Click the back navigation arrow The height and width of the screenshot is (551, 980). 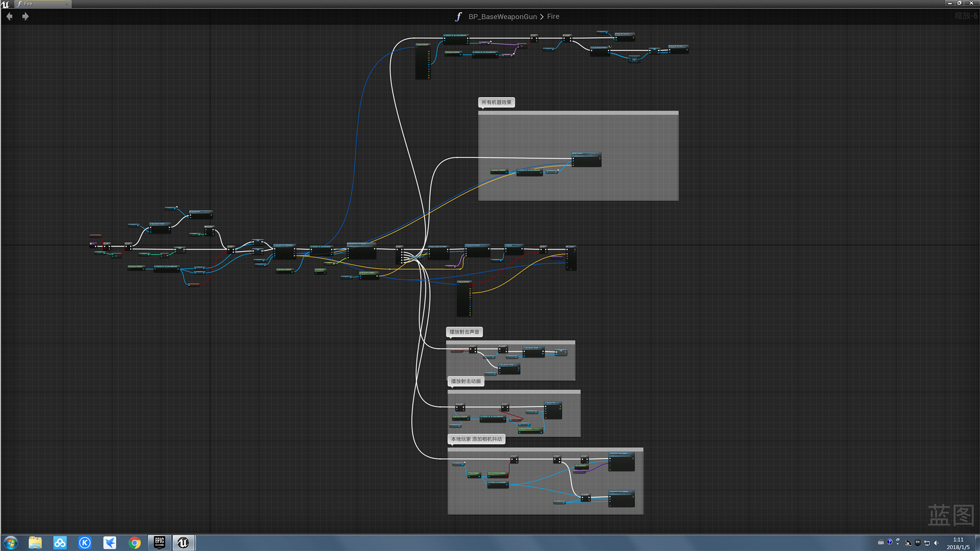point(9,16)
